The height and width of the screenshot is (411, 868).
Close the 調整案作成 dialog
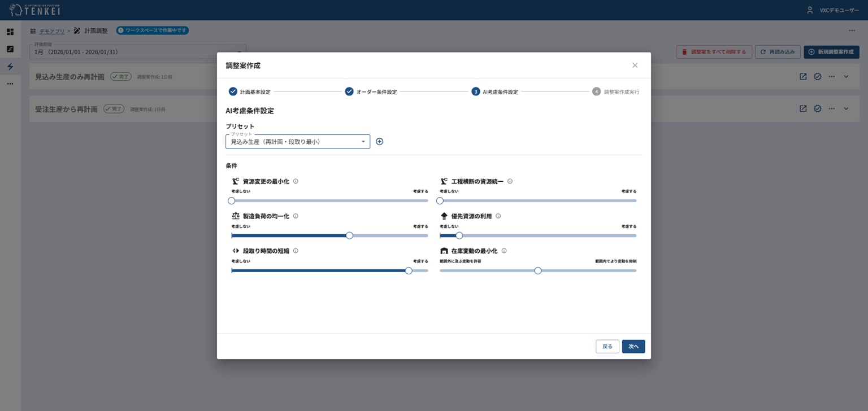tap(635, 65)
